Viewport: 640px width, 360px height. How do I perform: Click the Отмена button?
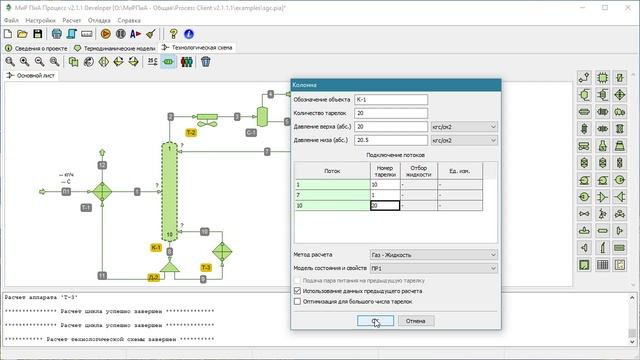point(416,321)
